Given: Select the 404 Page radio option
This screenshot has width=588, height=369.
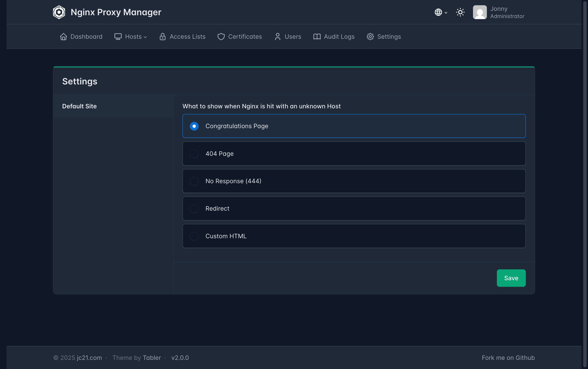Looking at the screenshot, I should 194,154.
